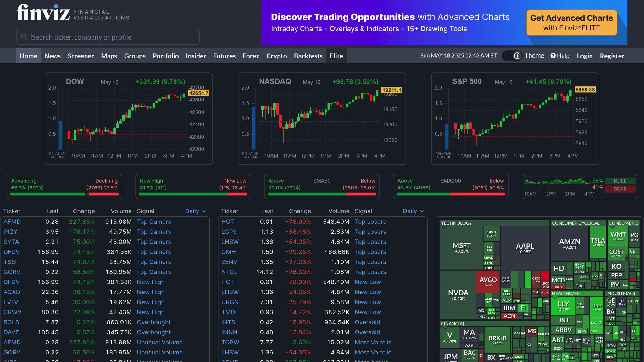Open ticker CRWV
Screen dimensions: 644x362
13,312
